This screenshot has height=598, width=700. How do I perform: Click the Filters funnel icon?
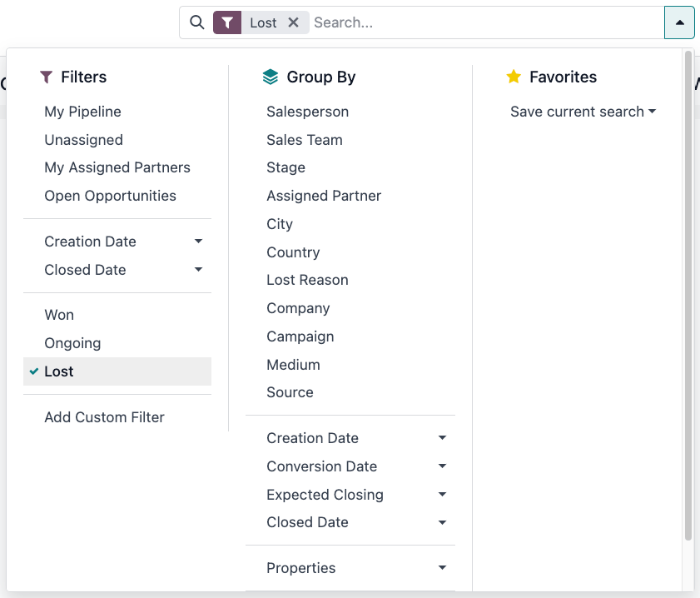46,77
